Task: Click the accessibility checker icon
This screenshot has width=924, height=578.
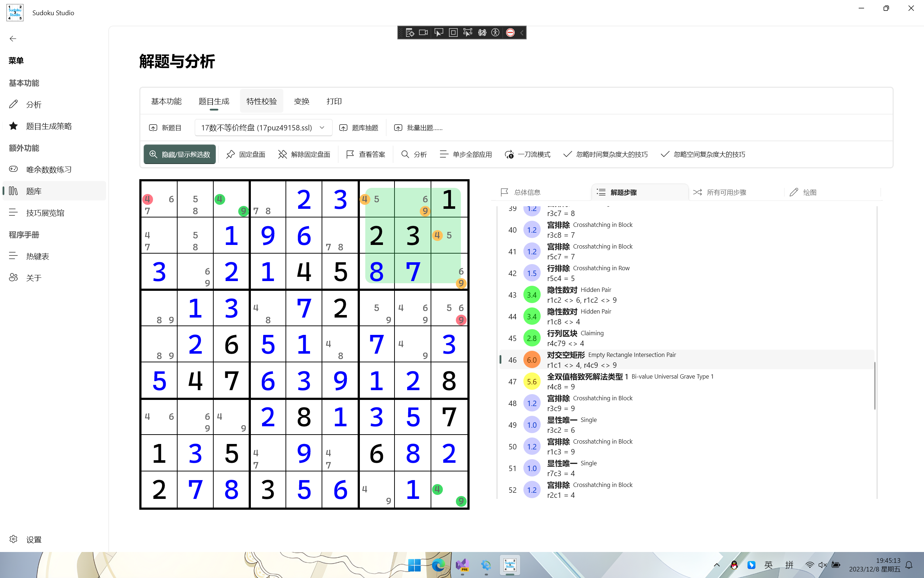Action: click(496, 33)
